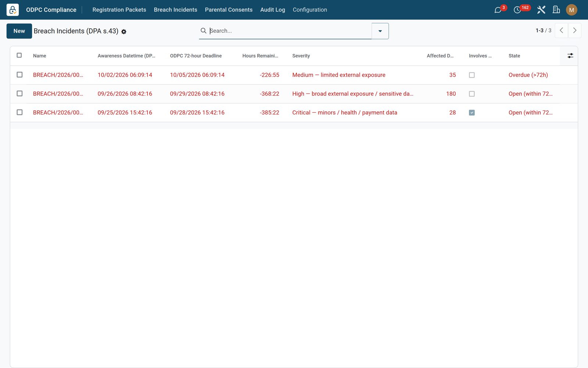
Task: Open the user avatar menu
Action: [x=571, y=10]
